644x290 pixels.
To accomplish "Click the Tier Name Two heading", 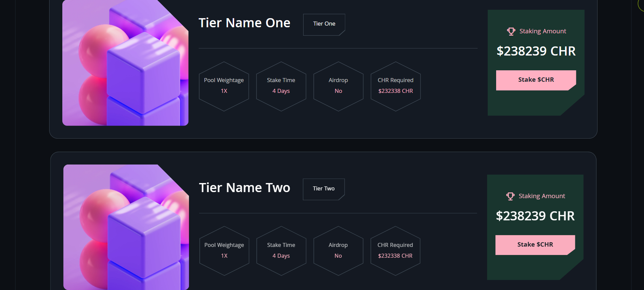I will pyautogui.click(x=245, y=188).
